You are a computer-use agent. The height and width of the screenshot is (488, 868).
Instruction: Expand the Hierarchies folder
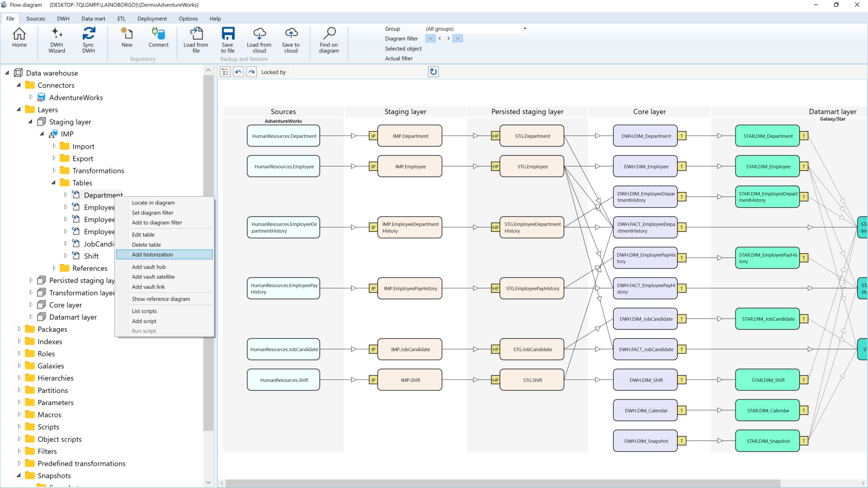coord(19,378)
